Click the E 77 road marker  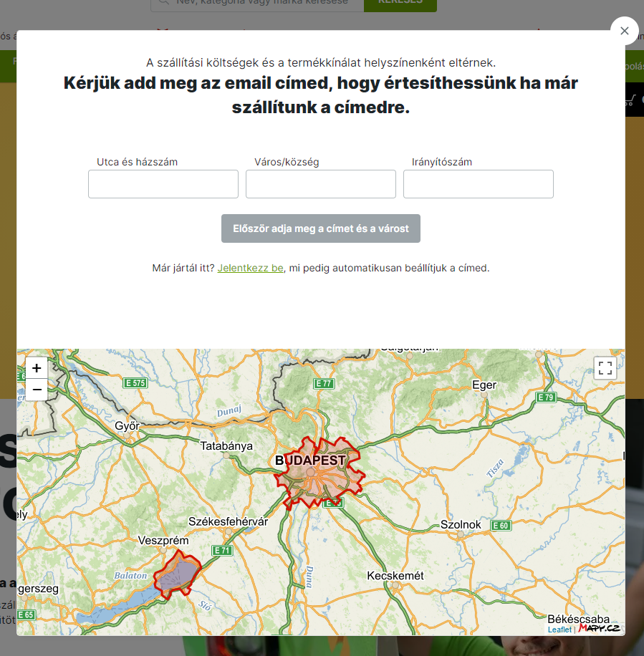click(x=324, y=383)
